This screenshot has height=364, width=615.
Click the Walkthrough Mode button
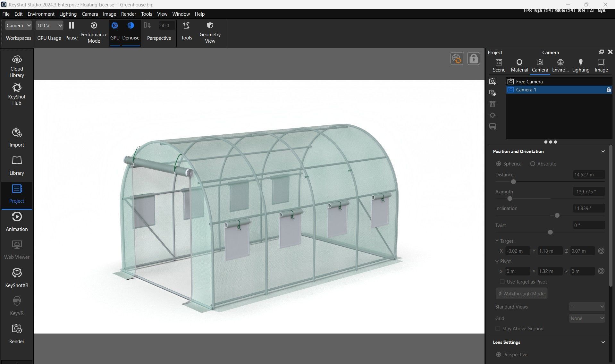[x=521, y=293]
